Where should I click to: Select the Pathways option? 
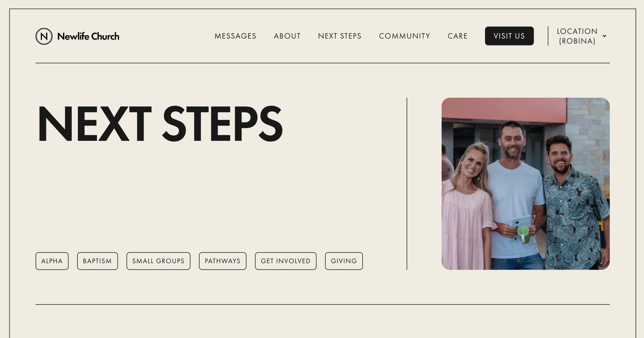pos(222,261)
